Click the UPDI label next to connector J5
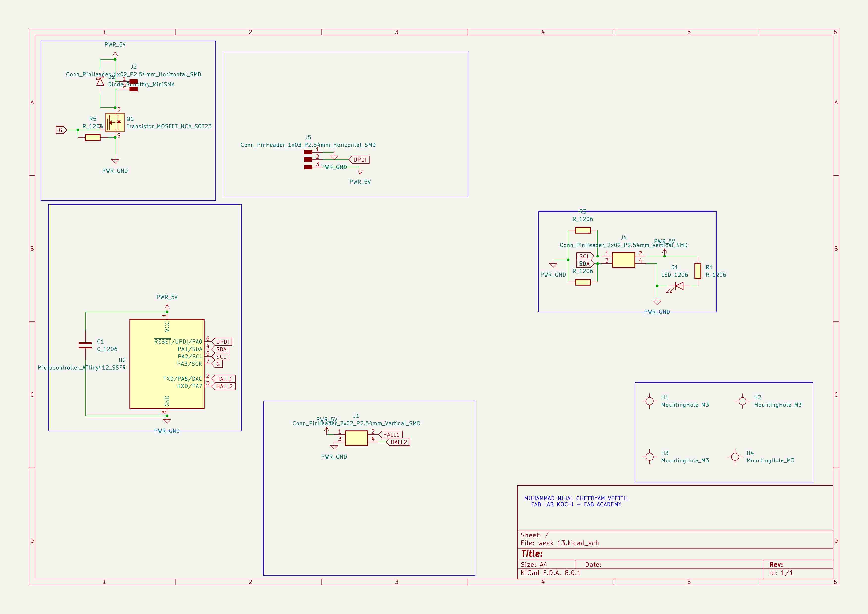 point(359,160)
